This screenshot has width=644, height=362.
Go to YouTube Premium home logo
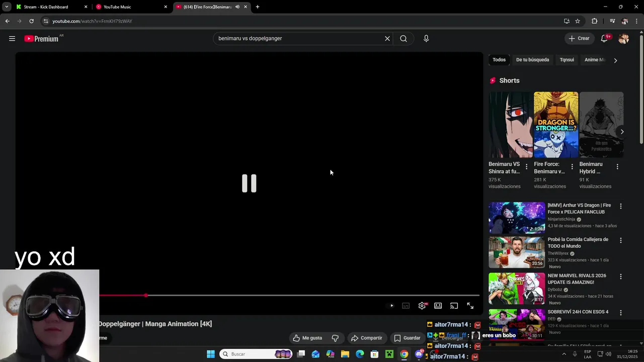tap(41, 39)
